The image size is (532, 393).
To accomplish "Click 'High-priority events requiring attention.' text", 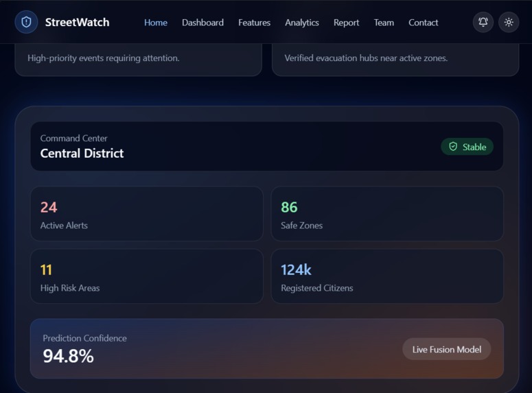I will point(104,58).
